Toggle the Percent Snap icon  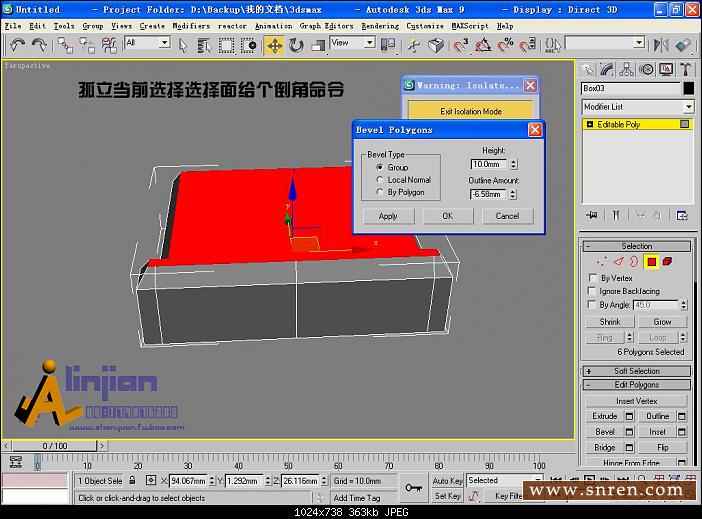click(x=505, y=45)
